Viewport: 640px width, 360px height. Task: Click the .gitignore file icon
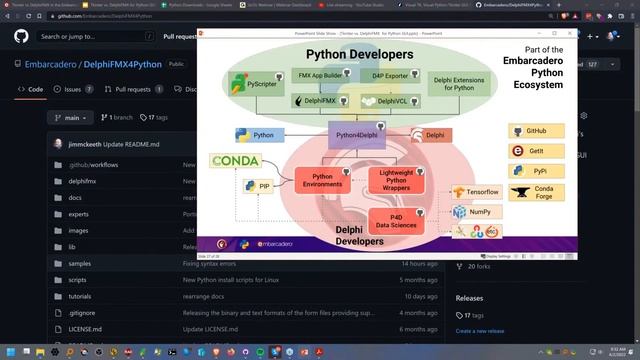tap(58, 313)
